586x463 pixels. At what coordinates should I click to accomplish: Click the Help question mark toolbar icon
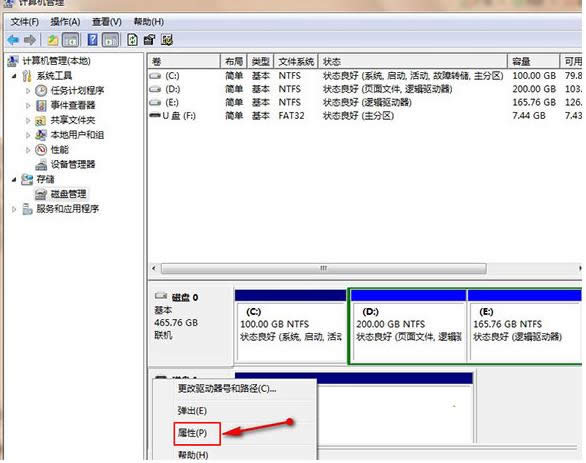pos(92,40)
